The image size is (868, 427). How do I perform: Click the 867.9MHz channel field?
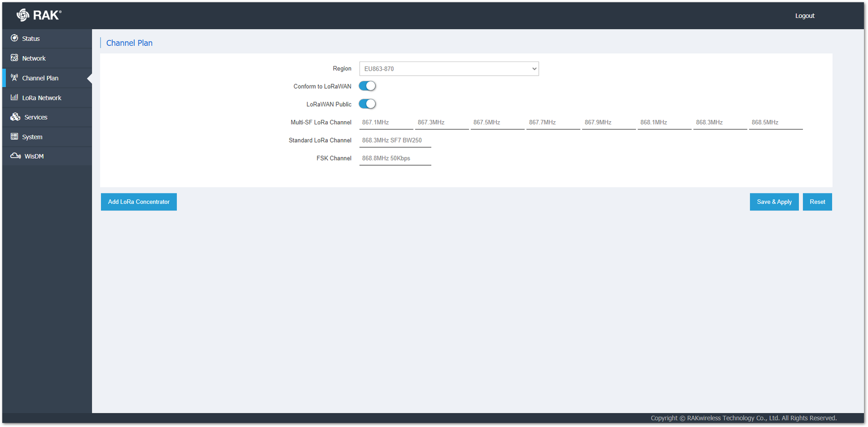click(609, 123)
